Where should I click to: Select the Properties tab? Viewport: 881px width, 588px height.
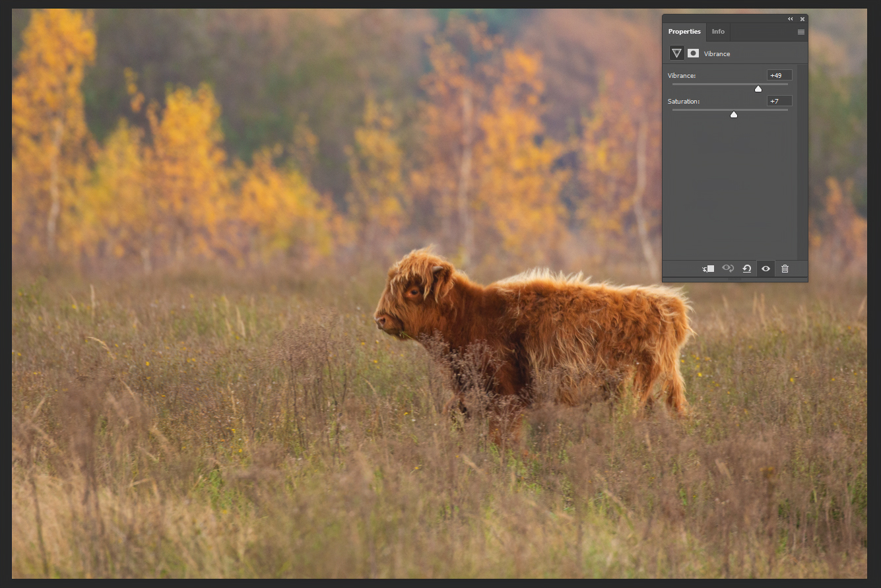(x=684, y=32)
